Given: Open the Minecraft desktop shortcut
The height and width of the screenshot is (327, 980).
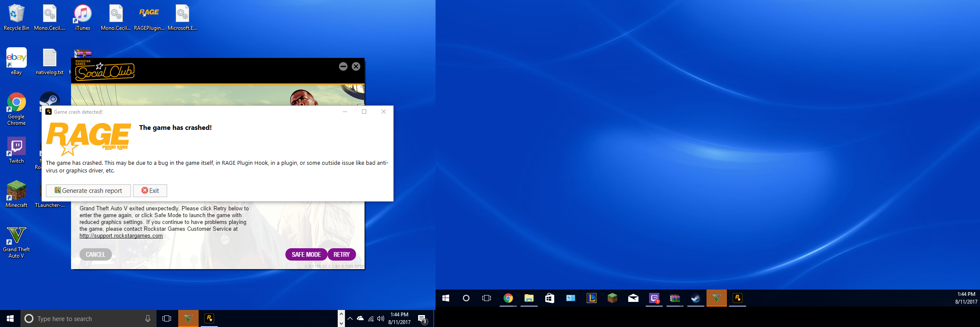Looking at the screenshot, I should tap(16, 192).
